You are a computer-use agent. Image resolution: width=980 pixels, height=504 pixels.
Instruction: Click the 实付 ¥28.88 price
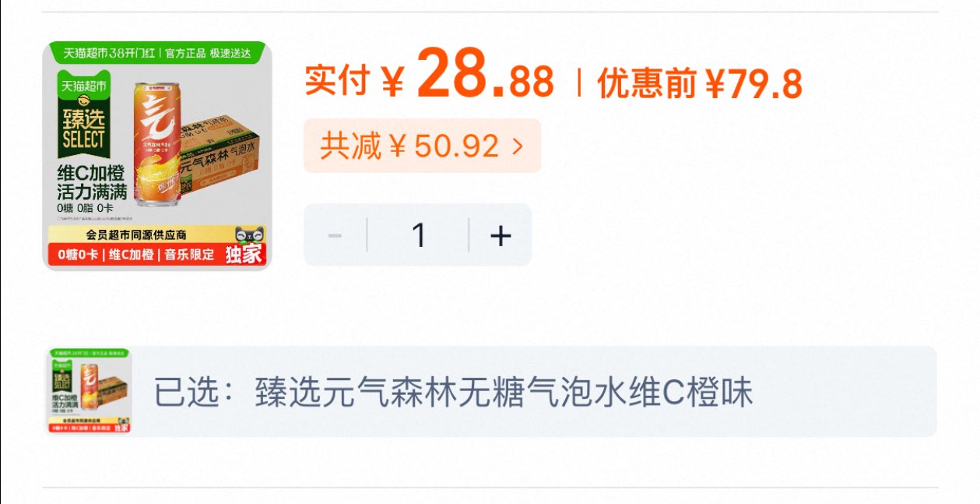[429, 79]
